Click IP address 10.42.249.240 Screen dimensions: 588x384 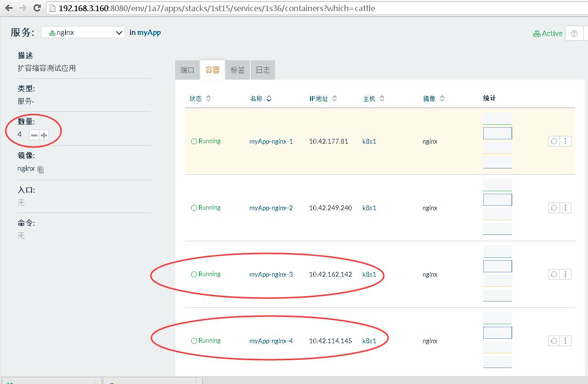tap(330, 208)
